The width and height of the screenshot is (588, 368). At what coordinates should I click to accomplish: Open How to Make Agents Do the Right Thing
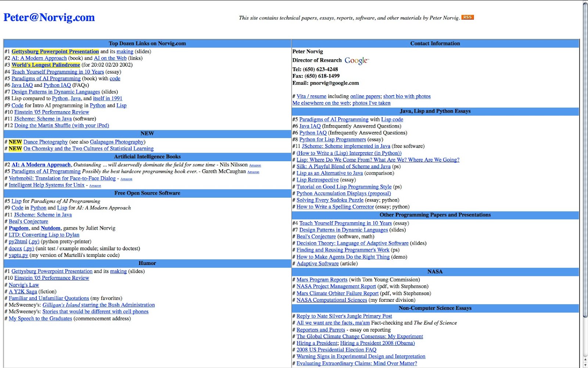[x=343, y=257]
